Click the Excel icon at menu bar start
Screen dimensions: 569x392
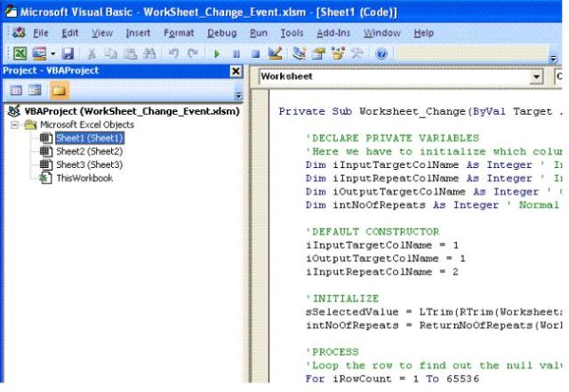[x=19, y=33]
